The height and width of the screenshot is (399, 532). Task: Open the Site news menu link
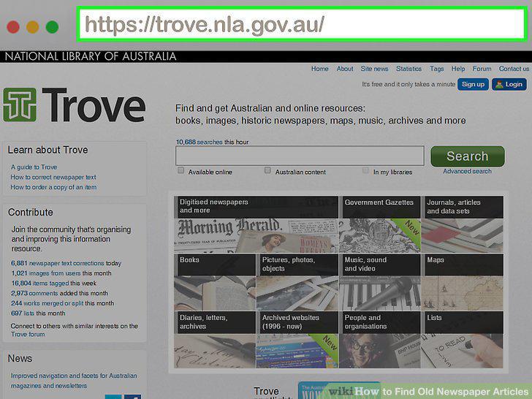point(374,69)
